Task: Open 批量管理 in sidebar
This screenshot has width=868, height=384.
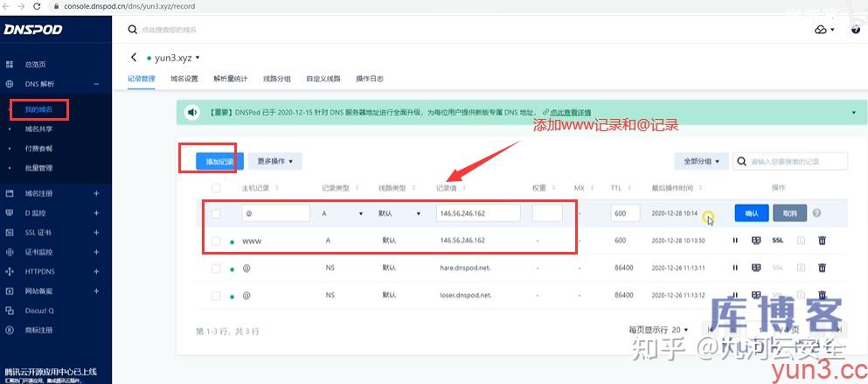Action: [x=38, y=168]
